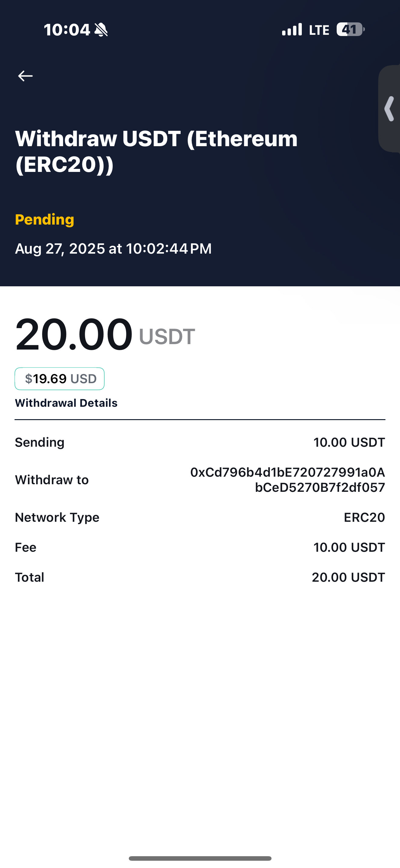Tap the battery level indicator
The width and height of the screenshot is (400, 868).
click(350, 30)
